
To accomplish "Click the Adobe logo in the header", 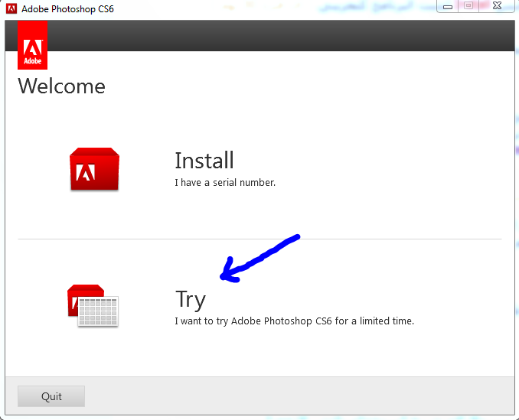I will point(32,45).
